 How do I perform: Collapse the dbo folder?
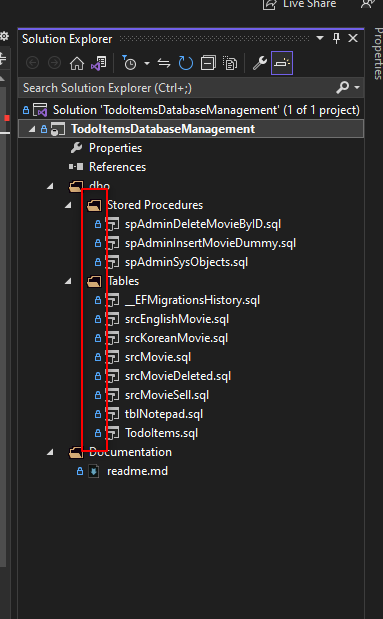[50, 186]
